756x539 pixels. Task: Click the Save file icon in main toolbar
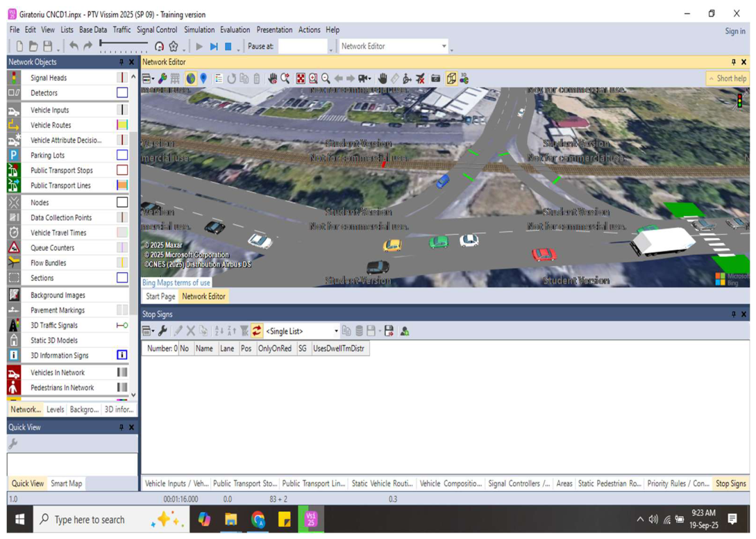pyautogui.click(x=48, y=47)
